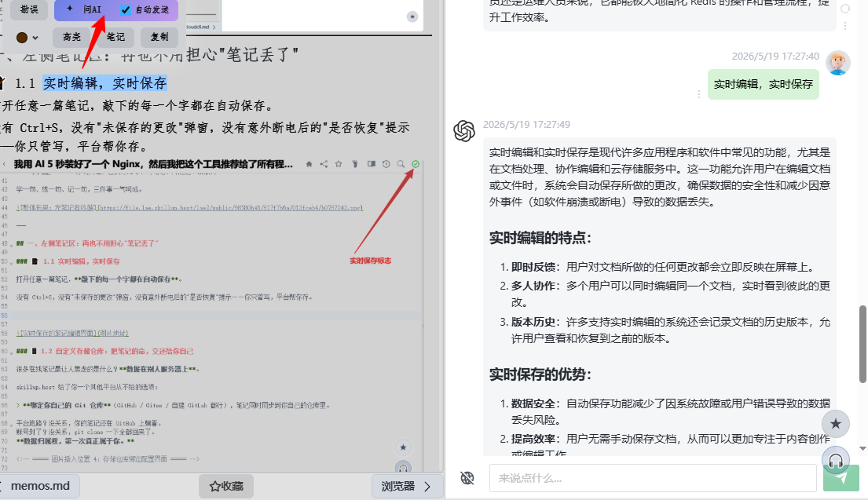
Task: Toggle the network-off globe icon beside chat input
Action: point(467,478)
